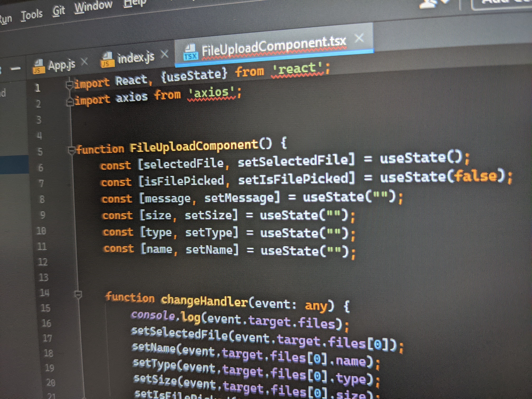This screenshot has width=532, height=399.
Task: Collapse changeHandler function fold on line 15
Action: click(78, 294)
